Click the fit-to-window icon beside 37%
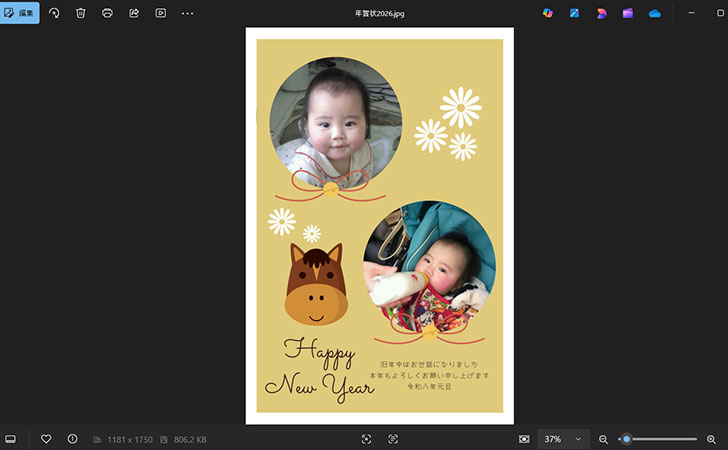The image size is (728, 450). coord(524,439)
